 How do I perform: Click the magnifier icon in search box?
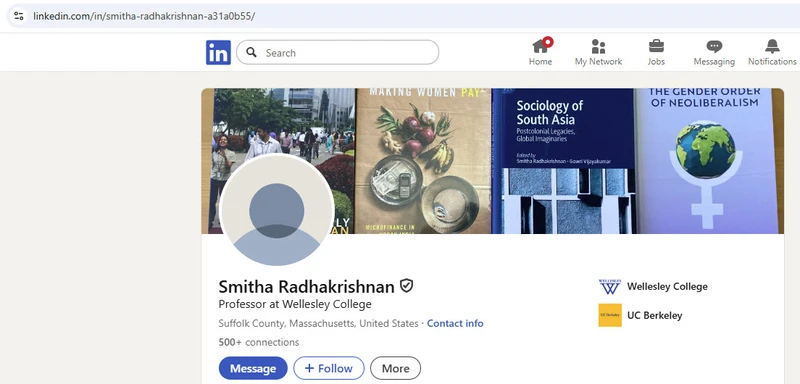(x=251, y=53)
